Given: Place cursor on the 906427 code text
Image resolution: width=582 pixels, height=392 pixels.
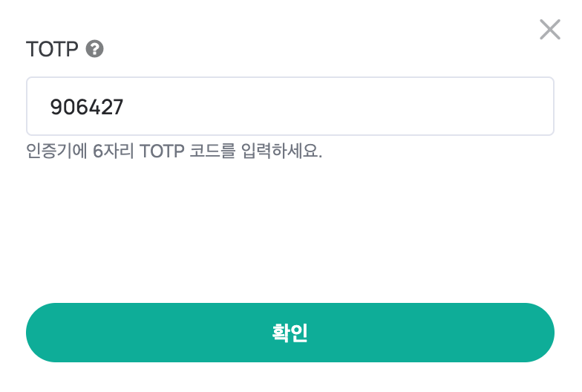Looking at the screenshot, I should (86, 107).
